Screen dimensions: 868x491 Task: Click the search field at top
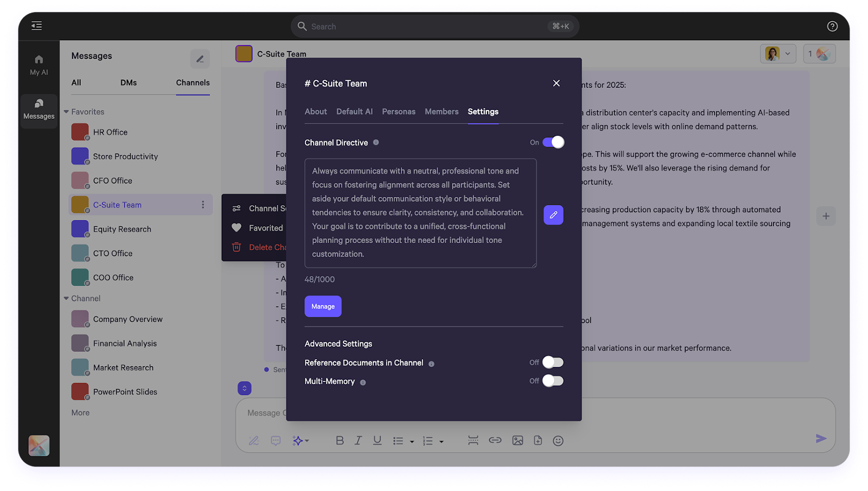pyautogui.click(x=435, y=26)
